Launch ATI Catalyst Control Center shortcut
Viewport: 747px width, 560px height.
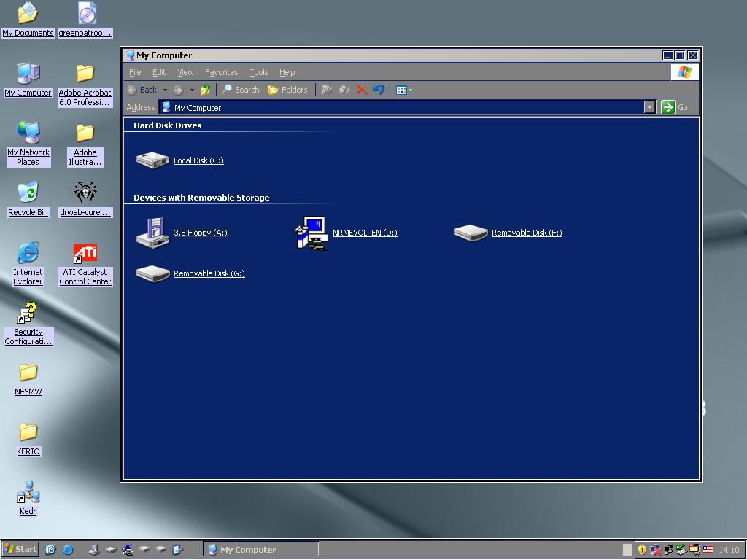pos(85,254)
